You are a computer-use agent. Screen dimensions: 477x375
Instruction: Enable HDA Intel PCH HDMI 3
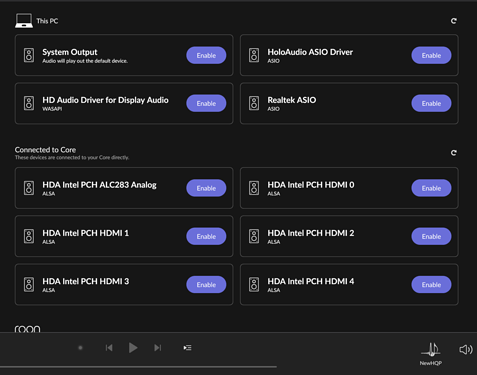point(206,285)
